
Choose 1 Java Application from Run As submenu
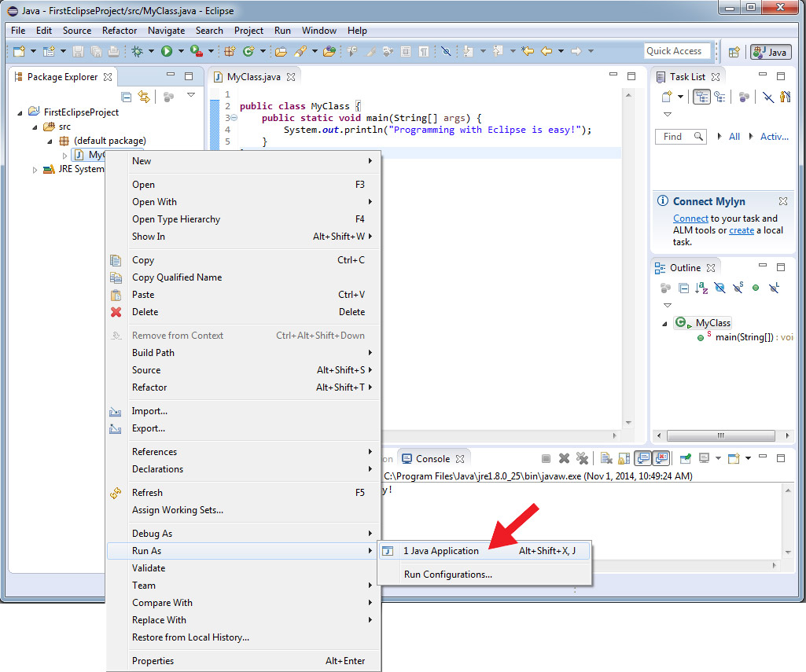click(x=440, y=551)
